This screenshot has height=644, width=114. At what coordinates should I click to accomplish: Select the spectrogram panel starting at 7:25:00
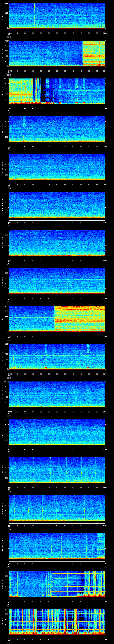pyautogui.click(x=57, y=205)
